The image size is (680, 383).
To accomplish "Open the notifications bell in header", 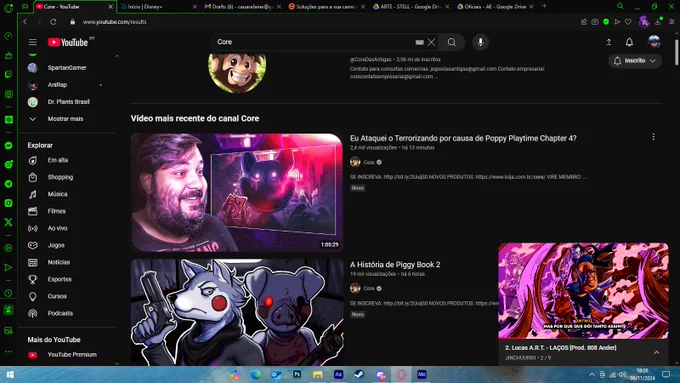I will tap(629, 42).
